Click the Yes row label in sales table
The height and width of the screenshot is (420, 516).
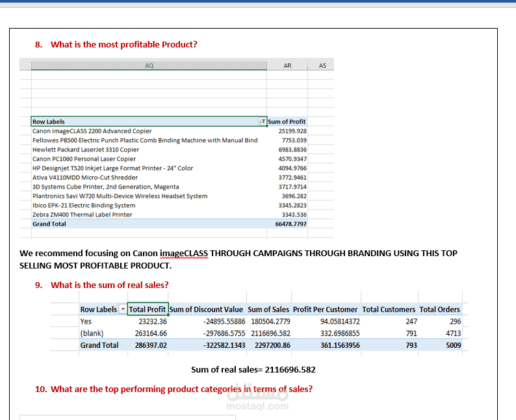point(86,321)
